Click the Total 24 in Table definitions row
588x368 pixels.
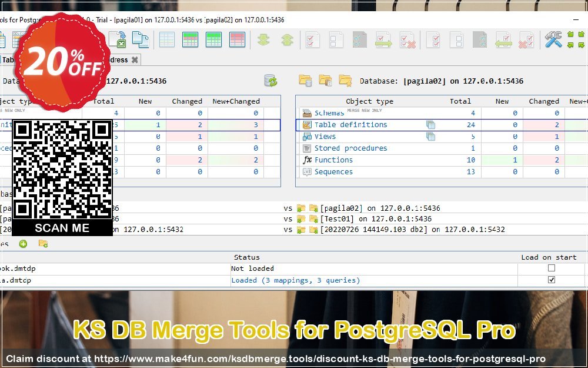point(471,125)
